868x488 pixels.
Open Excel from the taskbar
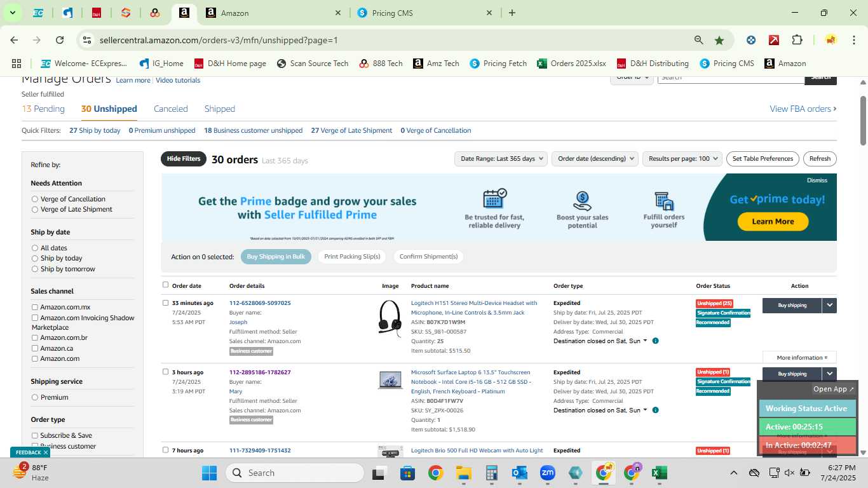coord(659,473)
